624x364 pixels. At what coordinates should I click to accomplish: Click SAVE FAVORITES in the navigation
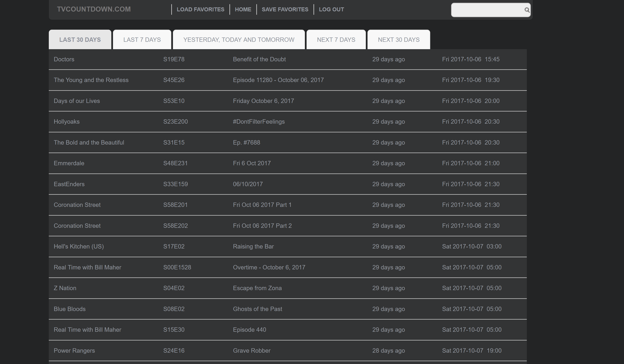[x=285, y=9]
